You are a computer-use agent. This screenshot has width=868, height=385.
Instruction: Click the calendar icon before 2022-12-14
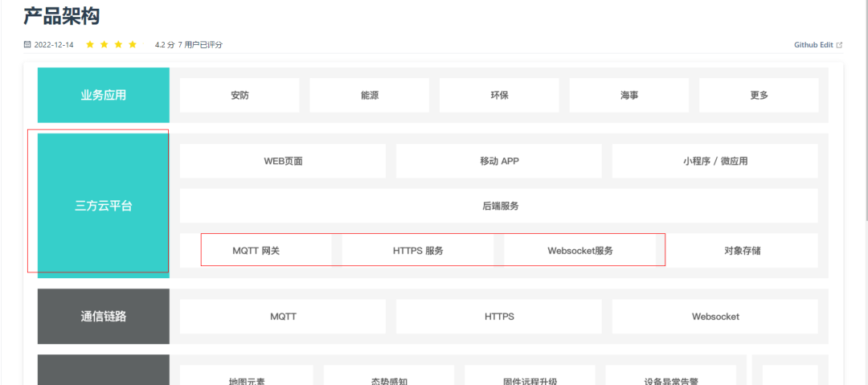(27, 44)
